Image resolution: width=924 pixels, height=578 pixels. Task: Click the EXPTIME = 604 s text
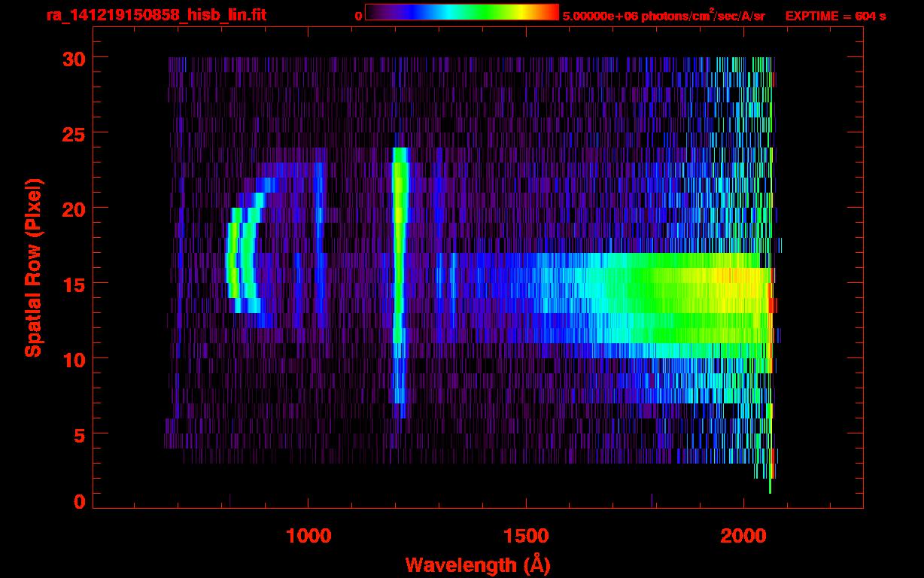click(835, 16)
